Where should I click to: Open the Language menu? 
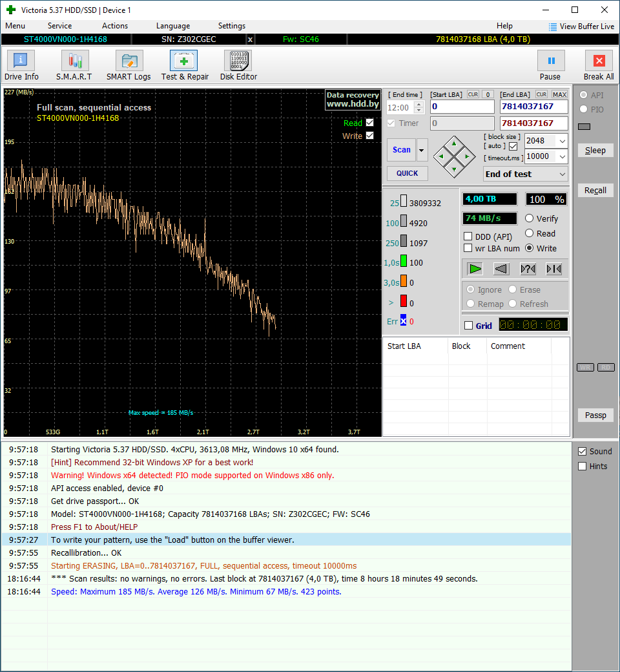coord(173,26)
